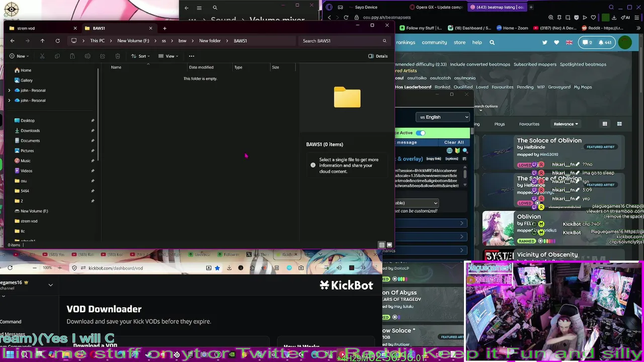Click the bsw breadcrumb segment
The image size is (644, 362).
pyautogui.click(x=182, y=41)
